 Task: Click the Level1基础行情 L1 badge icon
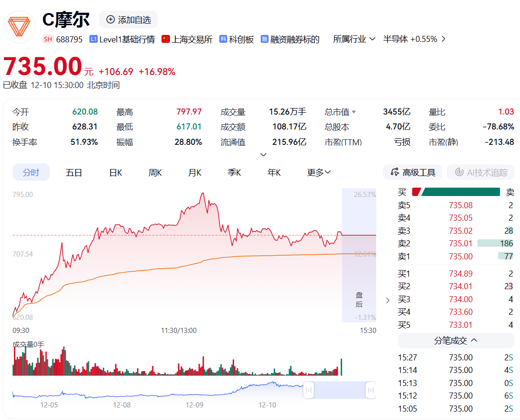(93, 40)
